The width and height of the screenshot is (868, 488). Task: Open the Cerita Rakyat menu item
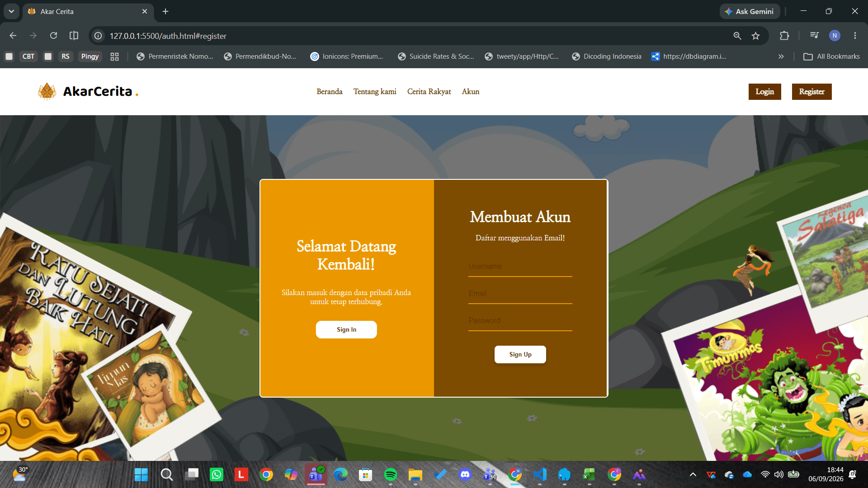coord(429,92)
